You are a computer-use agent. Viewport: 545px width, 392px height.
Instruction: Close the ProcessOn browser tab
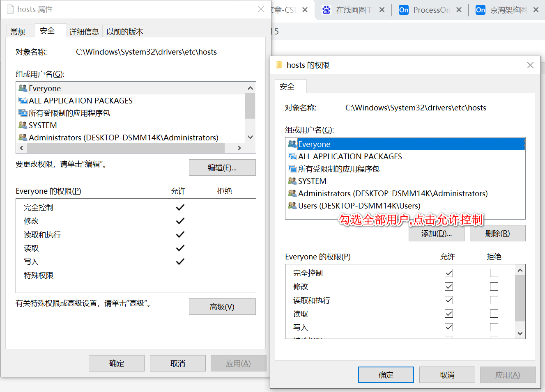(459, 10)
